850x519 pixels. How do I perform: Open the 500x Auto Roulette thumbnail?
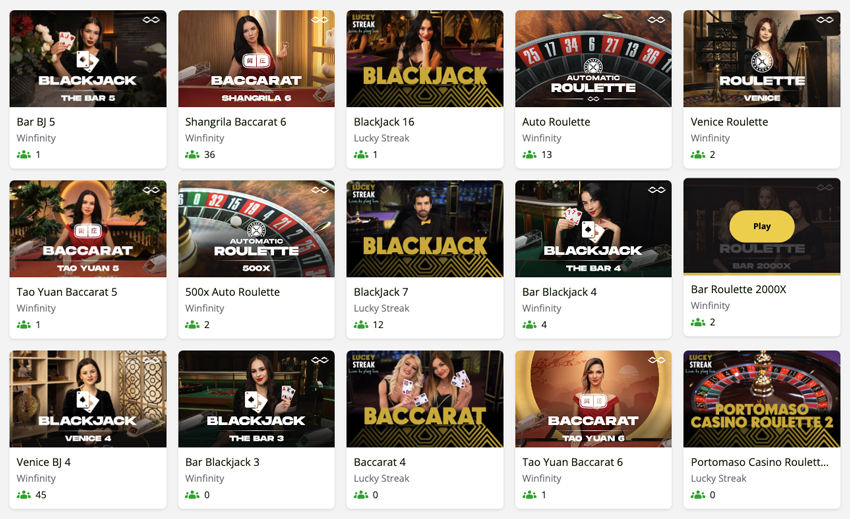256,229
